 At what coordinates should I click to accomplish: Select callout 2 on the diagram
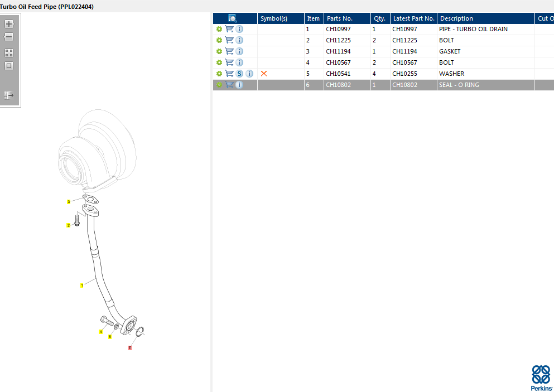point(68,225)
